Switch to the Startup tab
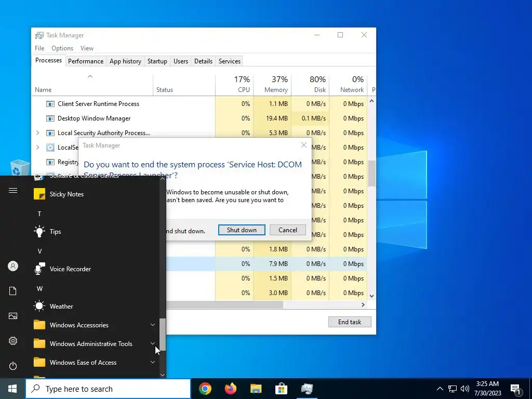532x399 pixels. tap(157, 61)
